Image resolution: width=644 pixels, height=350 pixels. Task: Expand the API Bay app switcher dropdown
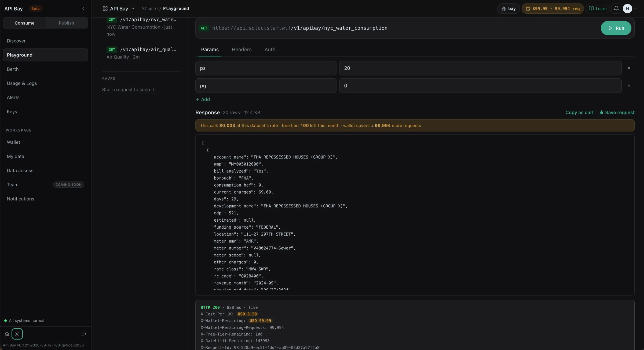point(119,9)
